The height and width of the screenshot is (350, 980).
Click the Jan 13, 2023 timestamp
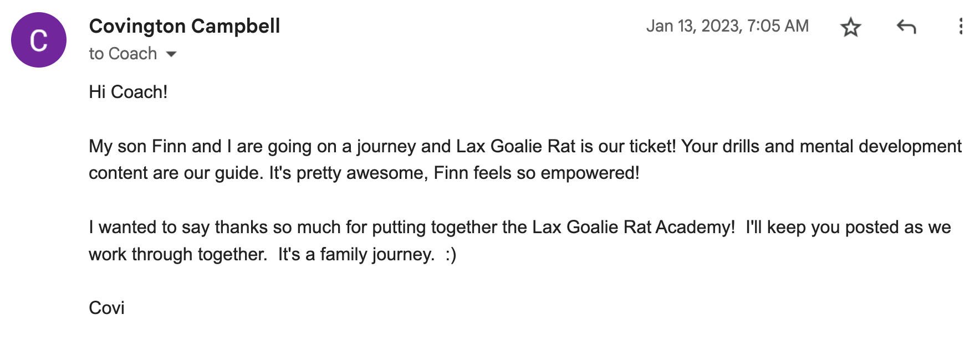click(727, 26)
